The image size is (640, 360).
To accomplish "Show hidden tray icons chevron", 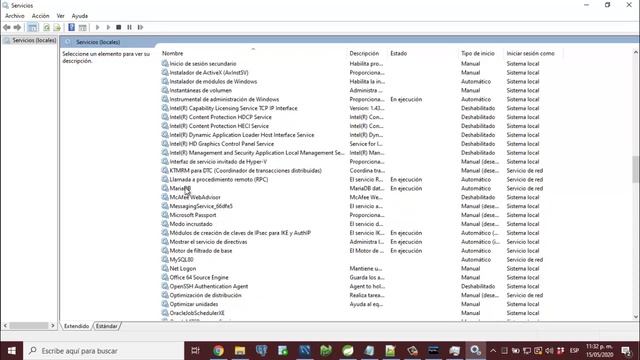I will pos(493,351).
